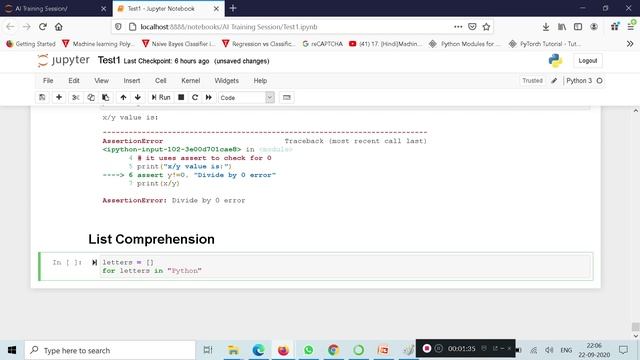The image size is (640, 360).
Task: Open the Getting Started bookmark
Action: (x=31, y=44)
